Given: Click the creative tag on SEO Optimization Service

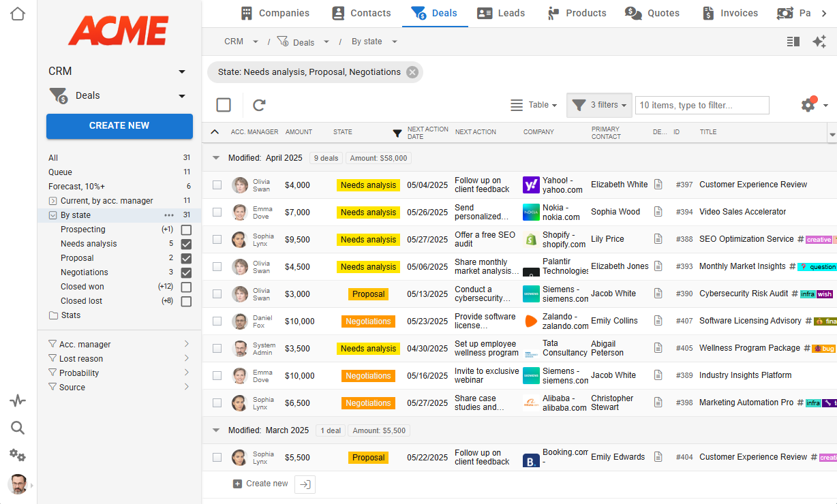Looking at the screenshot, I should (819, 240).
